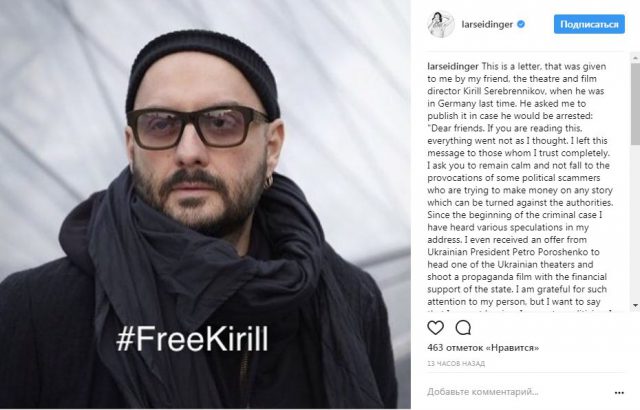Click the "Dear friends" line in the caption
Screen dimensions: 640x410
click(504, 128)
